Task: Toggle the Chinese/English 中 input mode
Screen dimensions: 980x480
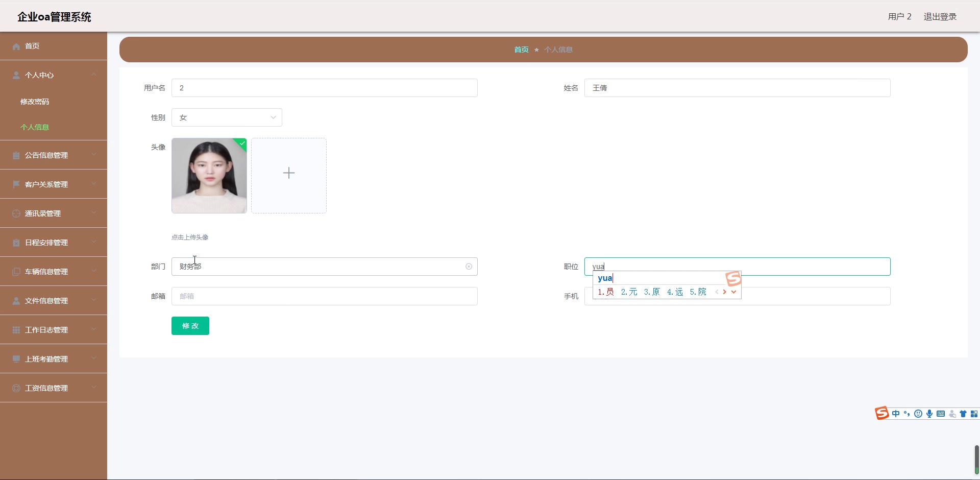Action: pos(896,414)
